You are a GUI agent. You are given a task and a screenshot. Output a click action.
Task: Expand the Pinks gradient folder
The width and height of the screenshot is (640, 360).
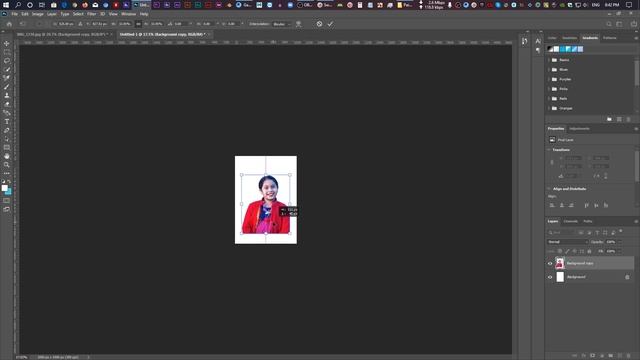(549, 89)
